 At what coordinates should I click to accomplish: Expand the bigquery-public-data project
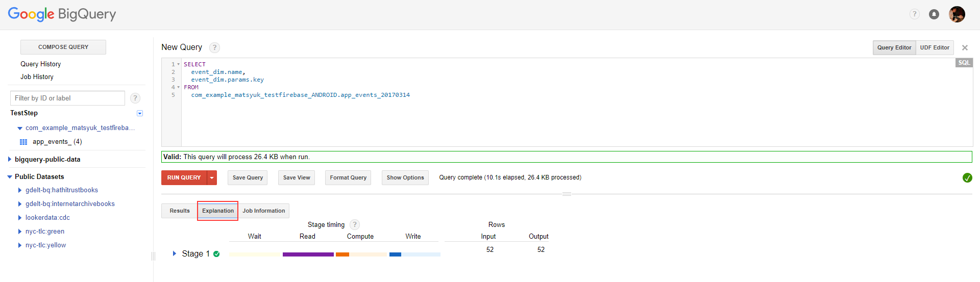click(10, 159)
